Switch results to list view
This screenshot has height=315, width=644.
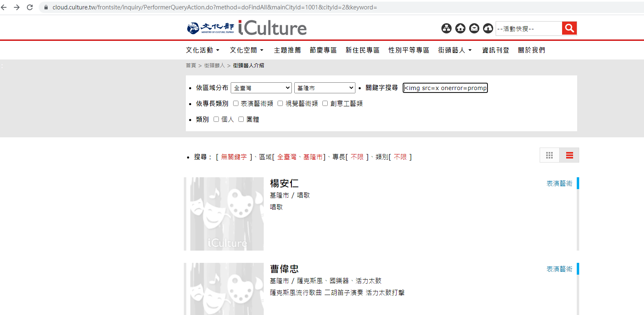pyautogui.click(x=569, y=155)
